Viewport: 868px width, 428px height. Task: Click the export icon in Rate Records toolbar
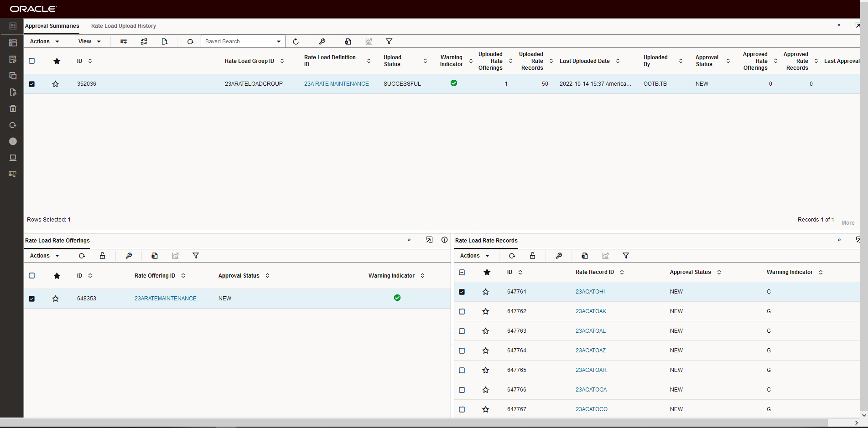tap(585, 256)
